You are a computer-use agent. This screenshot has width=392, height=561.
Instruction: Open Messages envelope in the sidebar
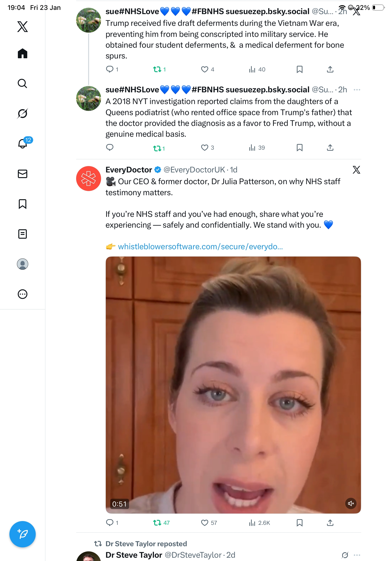click(23, 174)
